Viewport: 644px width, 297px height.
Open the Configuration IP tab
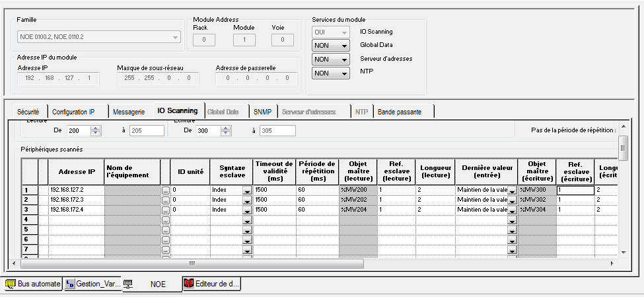point(73,112)
